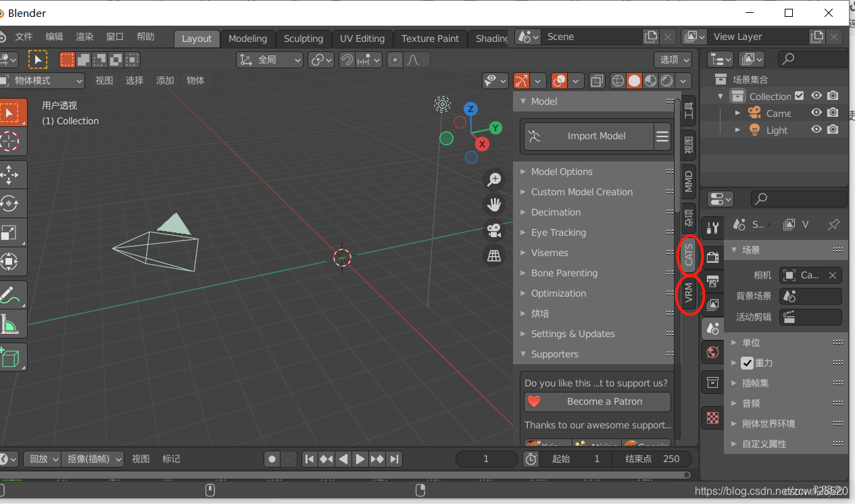This screenshot has height=504, width=855.
Task: Activate the Select Box tool
Action: (9, 112)
